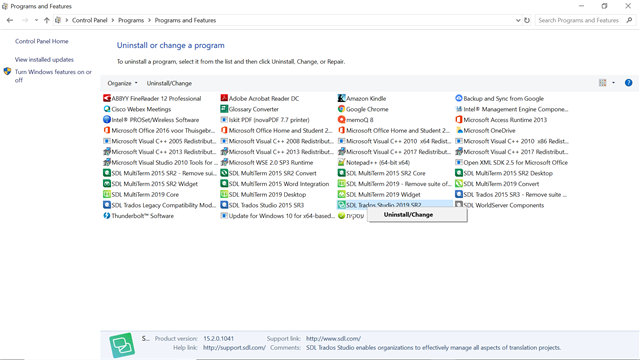Select SDL MultiTerm 2015 SR2 Widget entry
640x360 pixels.
[150, 184]
